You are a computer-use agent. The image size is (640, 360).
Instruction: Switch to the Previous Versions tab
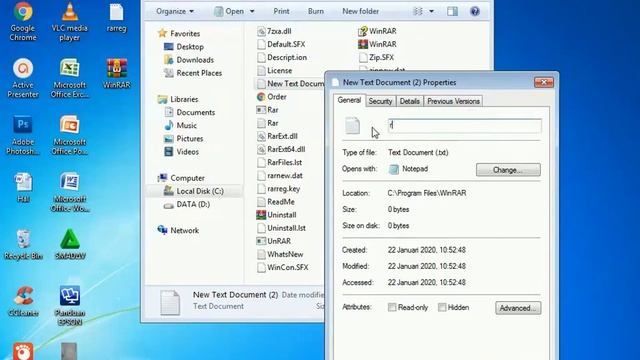(453, 101)
